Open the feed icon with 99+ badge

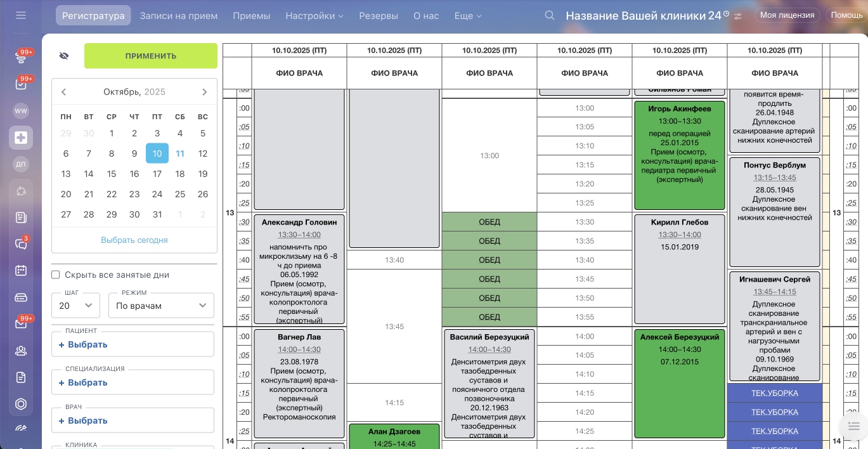tap(21, 58)
